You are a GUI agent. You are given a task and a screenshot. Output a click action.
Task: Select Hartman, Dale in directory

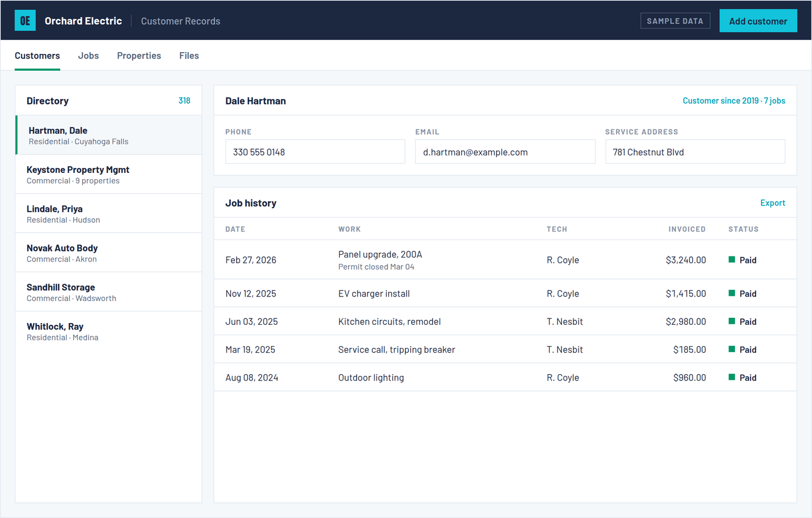pyautogui.click(x=108, y=135)
